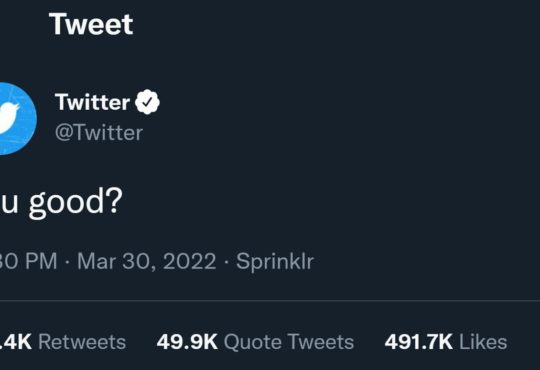The height and width of the screenshot is (370, 540).
Task: Open the Twitter profile avatar picture
Action: pyautogui.click(x=17, y=119)
